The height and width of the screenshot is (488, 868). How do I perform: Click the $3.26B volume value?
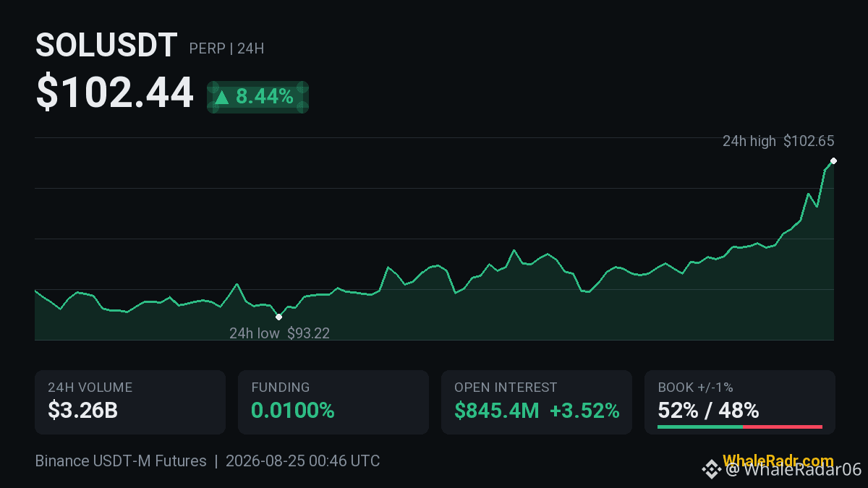pyautogui.click(x=83, y=411)
